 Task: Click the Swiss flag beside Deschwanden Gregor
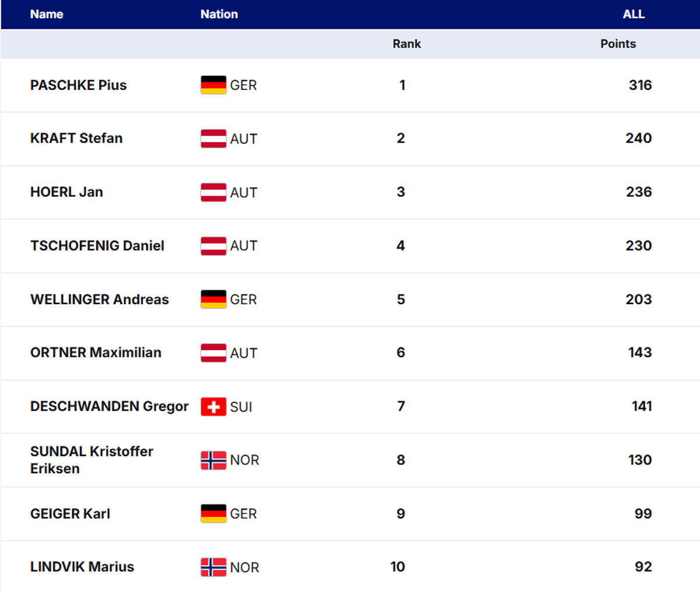[x=213, y=406]
